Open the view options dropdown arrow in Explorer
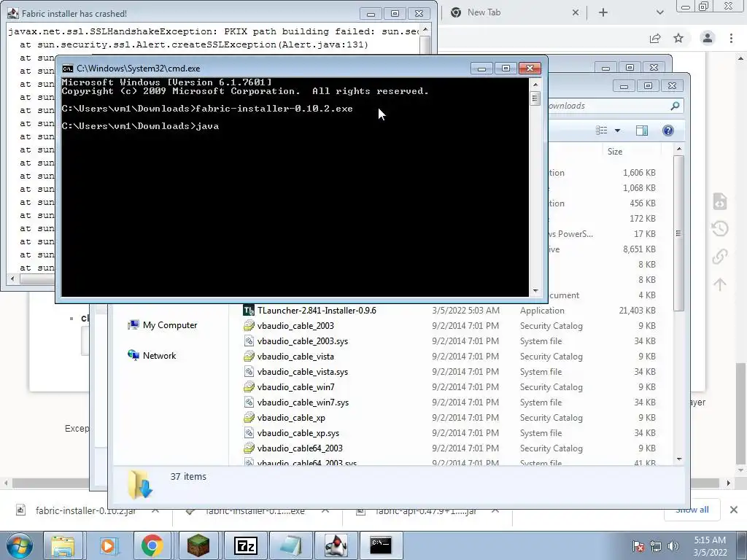747x560 pixels. click(x=617, y=131)
